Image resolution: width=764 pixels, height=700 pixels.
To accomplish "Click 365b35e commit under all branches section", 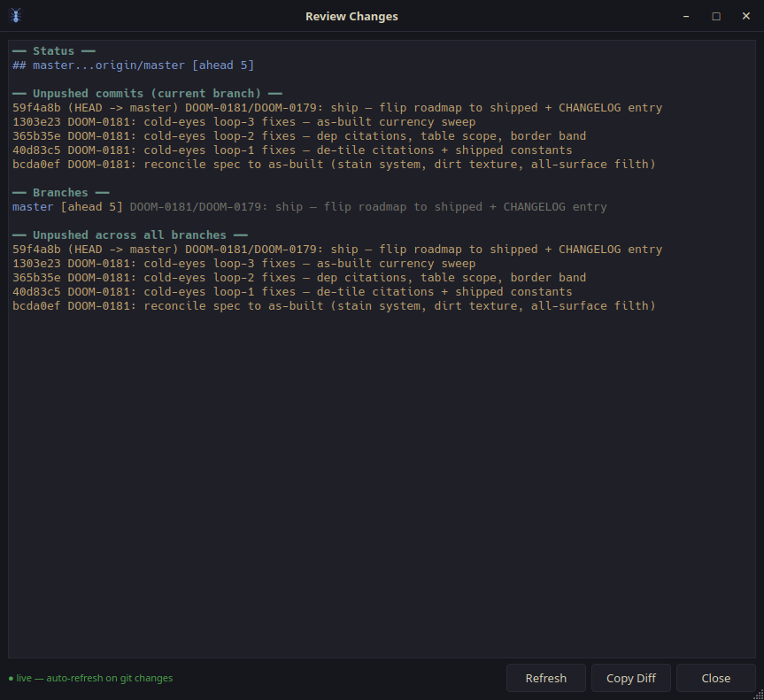I will 299,278.
